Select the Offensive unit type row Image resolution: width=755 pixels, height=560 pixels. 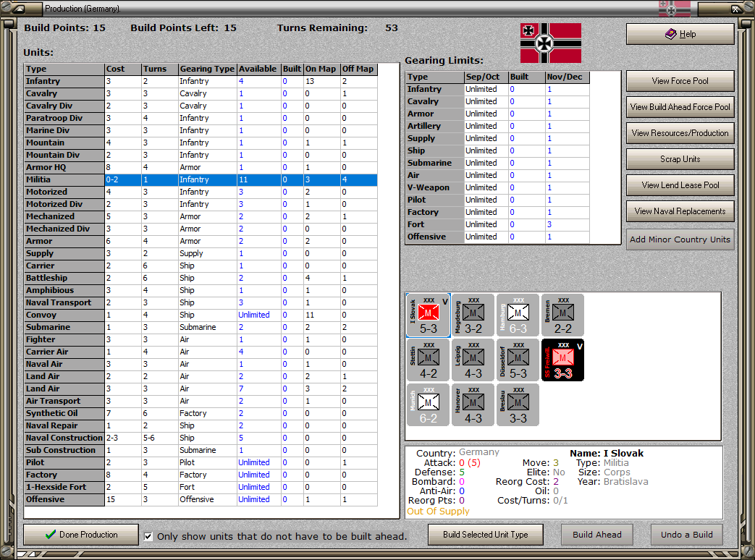click(x=201, y=499)
